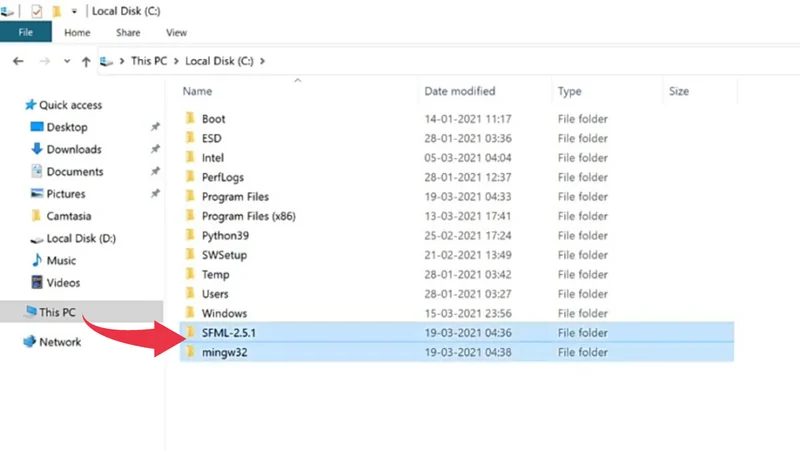Select the mingw32 folder icon
This screenshot has height=450, width=800.
[189, 352]
